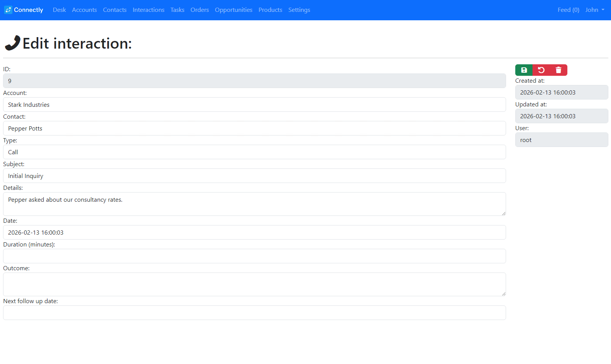Select the Tasks nav item
611x364 pixels.
pos(177,10)
